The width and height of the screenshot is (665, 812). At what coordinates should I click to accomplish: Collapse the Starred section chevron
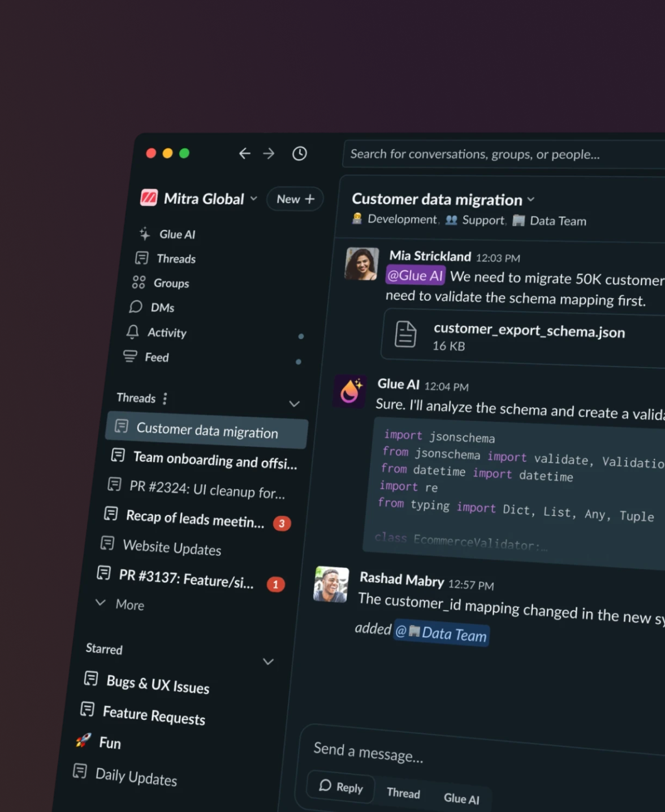pyautogui.click(x=268, y=662)
